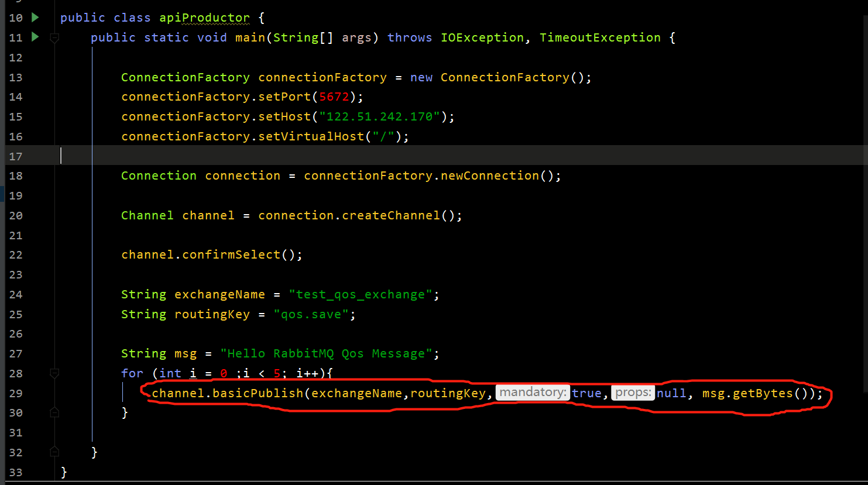Click the string "Hello RabbitMQ Qos Message"
Viewport: 868px width, 485px height.
click(327, 353)
